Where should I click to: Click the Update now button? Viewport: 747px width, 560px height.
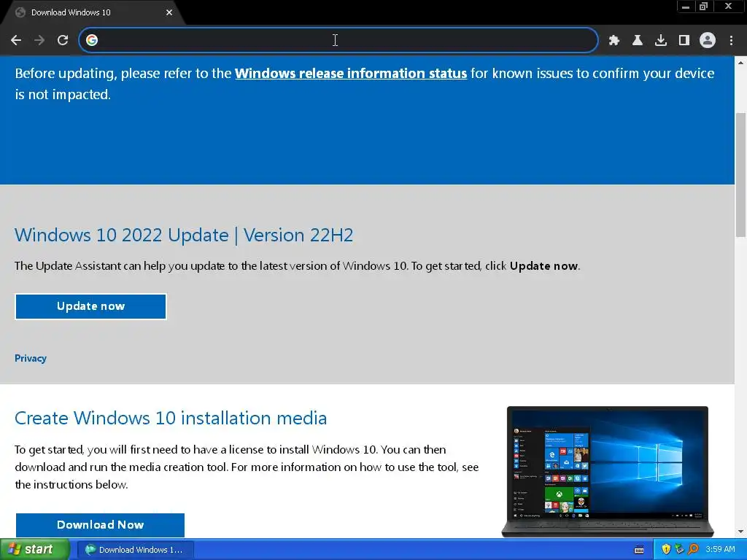point(90,306)
